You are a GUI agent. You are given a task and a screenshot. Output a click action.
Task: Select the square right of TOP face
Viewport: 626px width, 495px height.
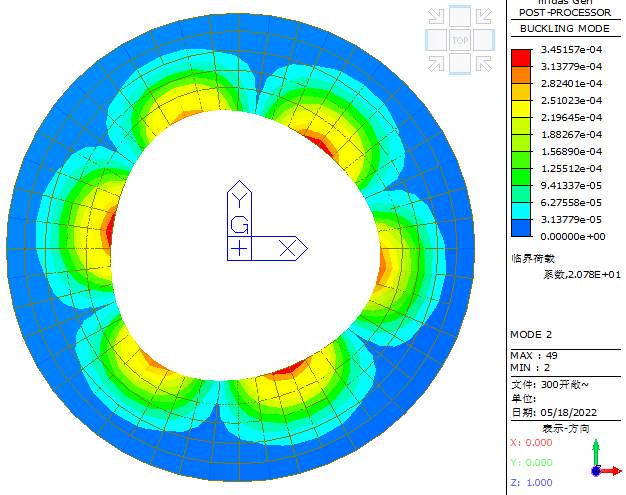pyautogui.click(x=483, y=40)
